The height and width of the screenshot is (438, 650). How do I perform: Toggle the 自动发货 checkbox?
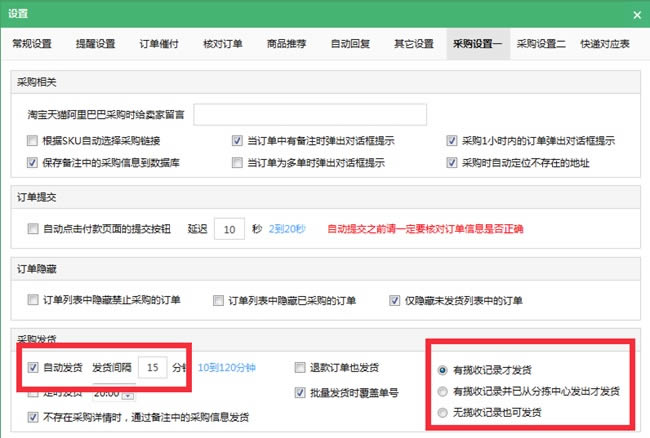click(33, 367)
